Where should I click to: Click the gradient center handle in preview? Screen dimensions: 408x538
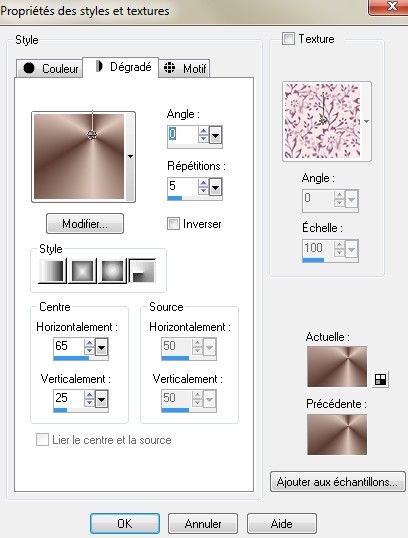[x=92, y=135]
